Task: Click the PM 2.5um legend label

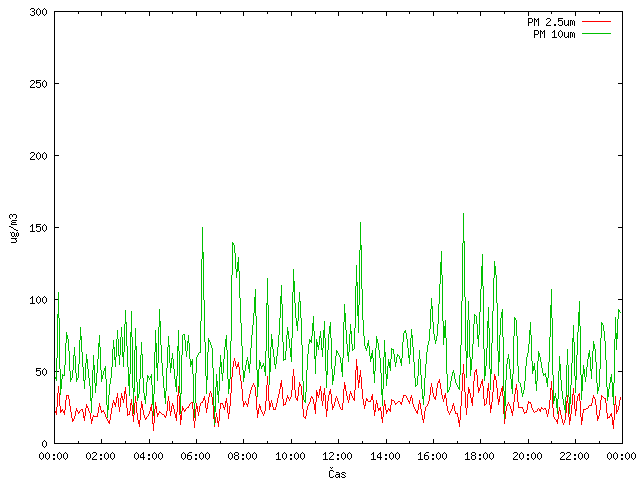Action: [551, 22]
